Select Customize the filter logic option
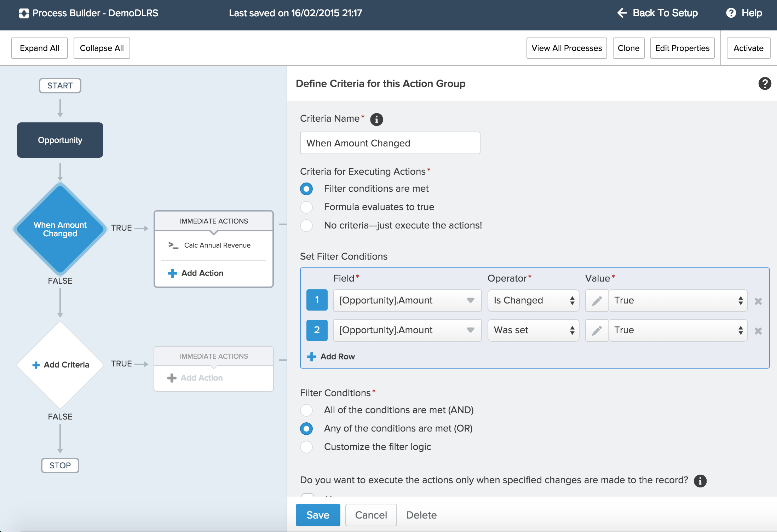This screenshot has height=532, width=777. pyautogui.click(x=306, y=447)
